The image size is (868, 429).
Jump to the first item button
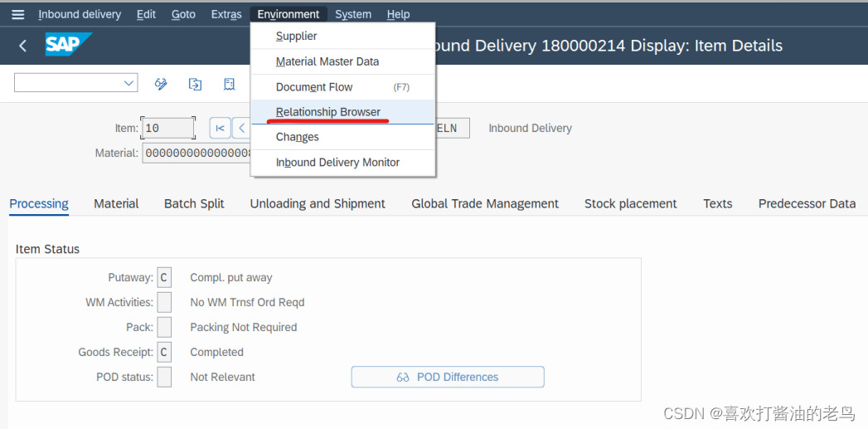(x=220, y=128)
